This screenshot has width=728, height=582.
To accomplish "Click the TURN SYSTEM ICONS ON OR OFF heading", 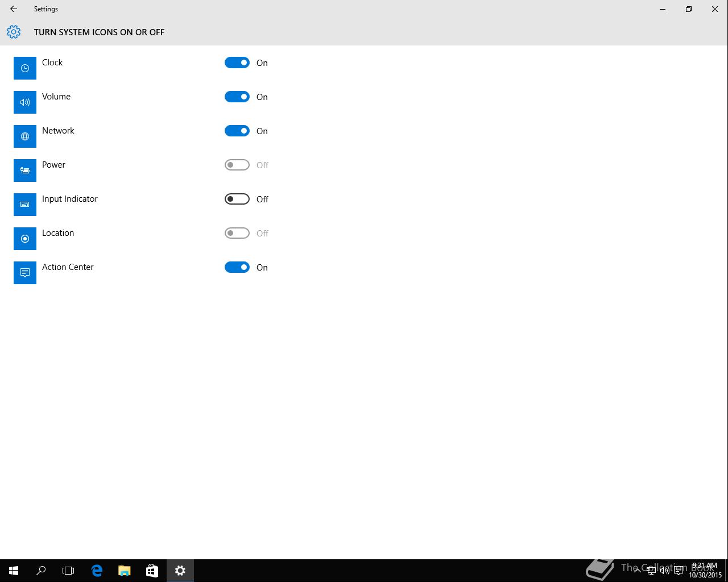I will pos(100,32).
